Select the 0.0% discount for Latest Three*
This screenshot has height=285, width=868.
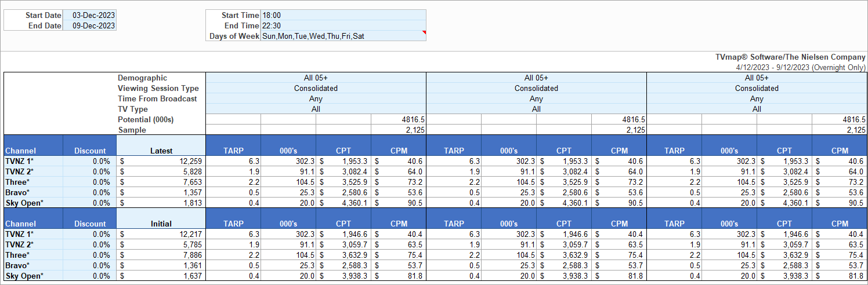90,182
